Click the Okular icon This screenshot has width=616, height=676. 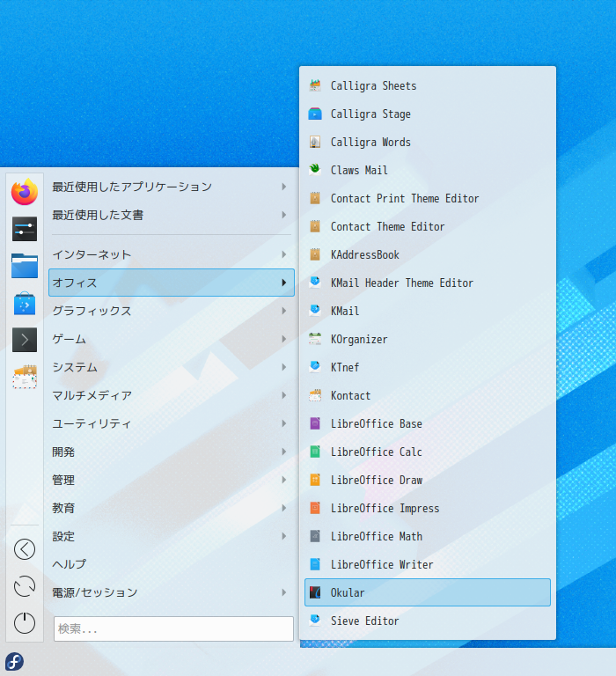click(315, 592)
